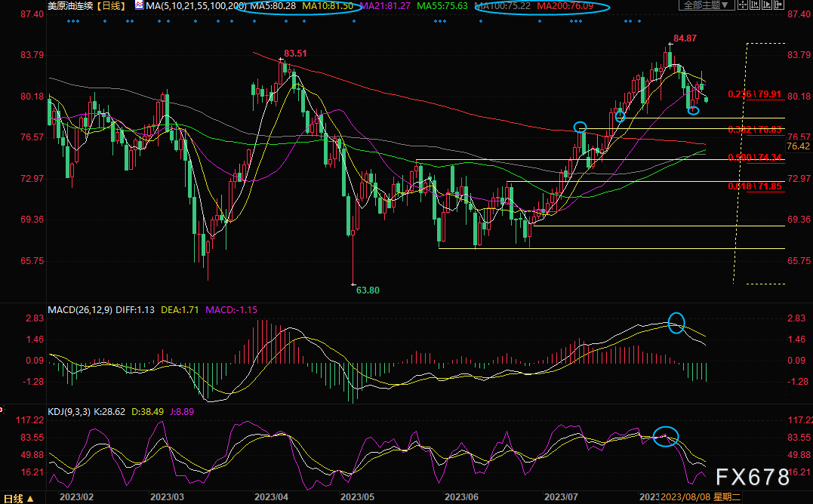The height and width of the screenshot is (504, 813).
Task: Click the 87.40 price on left axis
Action: 32,14
